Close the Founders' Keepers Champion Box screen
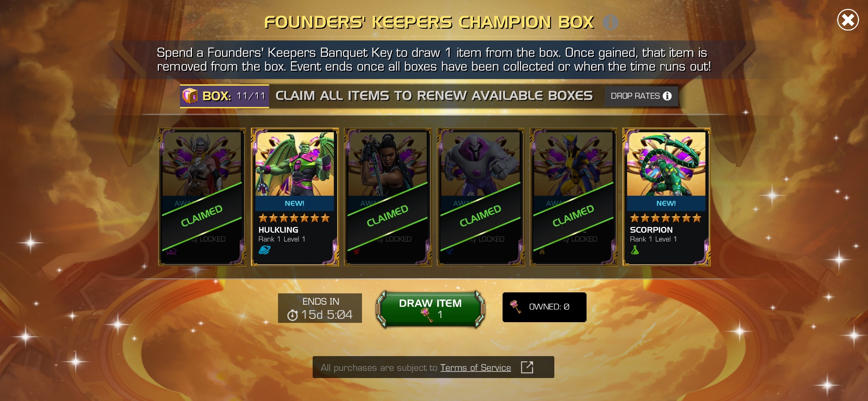Image resolution: width=868 pixels, height=401 pixels. coord(848,20)
